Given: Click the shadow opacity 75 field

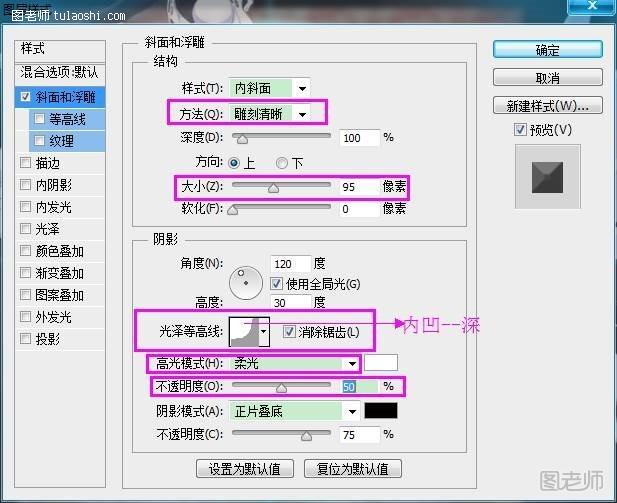Looking at the screenshot, I should (359, 435).
